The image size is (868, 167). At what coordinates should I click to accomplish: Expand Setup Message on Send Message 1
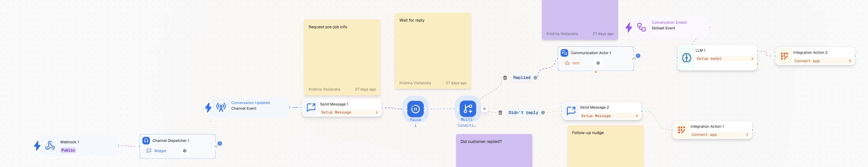pyautogui.click(x=350, y=112)
